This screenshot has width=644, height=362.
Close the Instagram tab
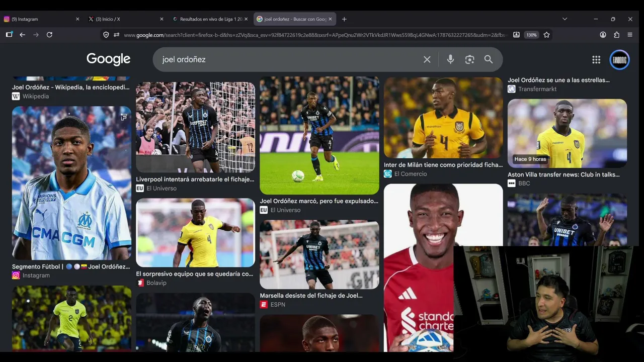77,19
